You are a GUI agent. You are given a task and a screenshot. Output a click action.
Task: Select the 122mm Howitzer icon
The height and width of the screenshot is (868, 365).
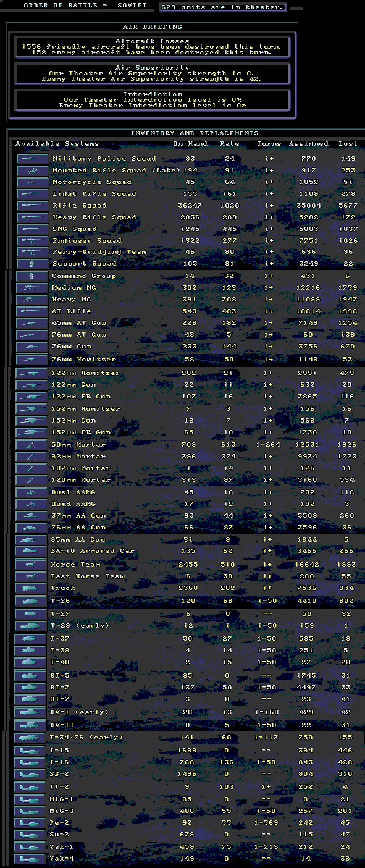pos(31,373)
